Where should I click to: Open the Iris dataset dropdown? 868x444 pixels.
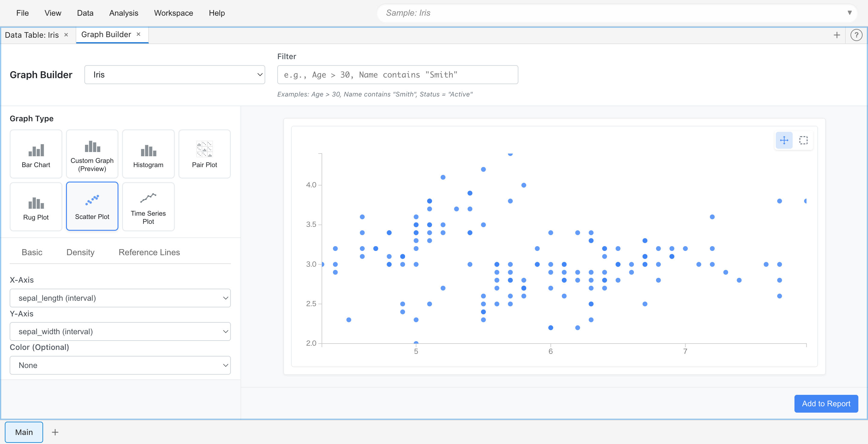175,75
